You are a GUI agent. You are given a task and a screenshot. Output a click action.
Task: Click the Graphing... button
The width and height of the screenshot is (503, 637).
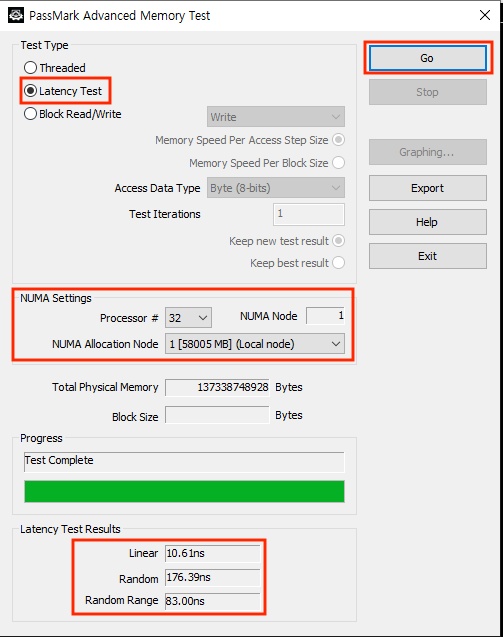click(428, 152)
